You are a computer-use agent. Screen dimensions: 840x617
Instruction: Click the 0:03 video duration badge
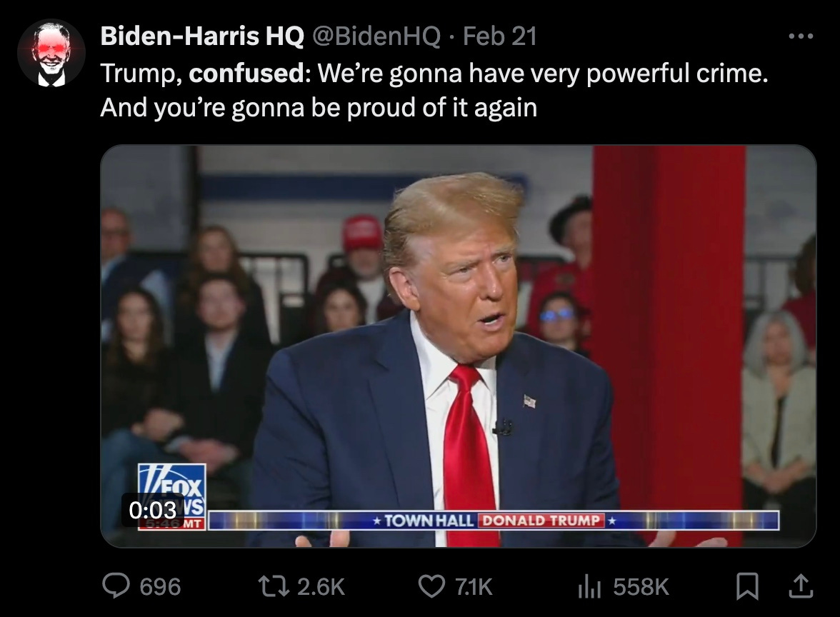(x=153, y=510)
